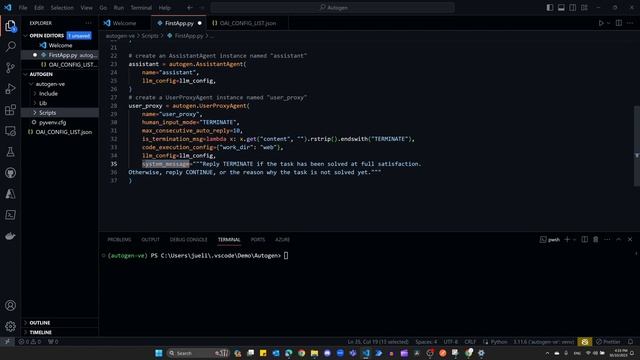The height and width of the screenshot is (360, 640).
Task: Click the editor vertical scrollbar
Action: (636, 146)
